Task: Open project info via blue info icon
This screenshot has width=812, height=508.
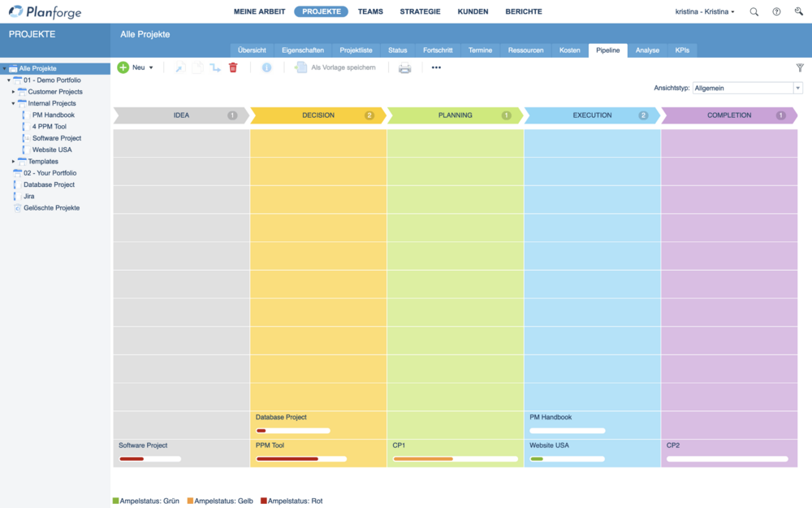Action: pyautogui.click(x=266, y=67)
